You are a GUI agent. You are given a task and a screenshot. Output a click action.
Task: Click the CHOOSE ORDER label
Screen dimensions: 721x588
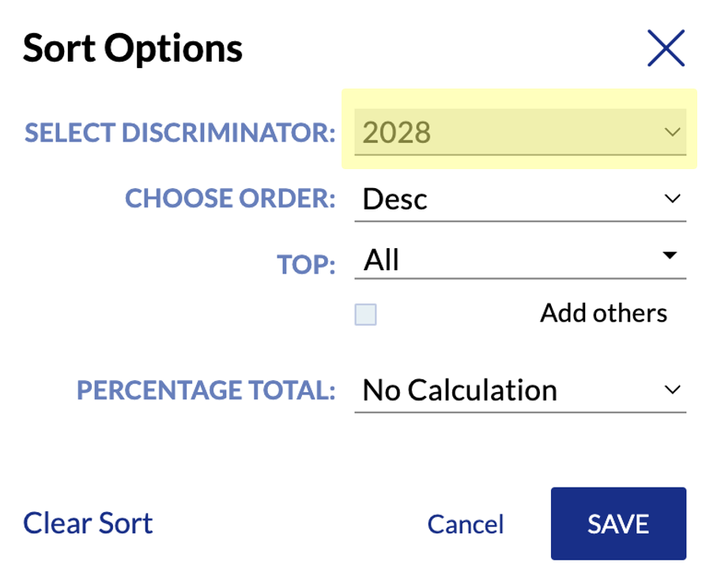(230, 198)
